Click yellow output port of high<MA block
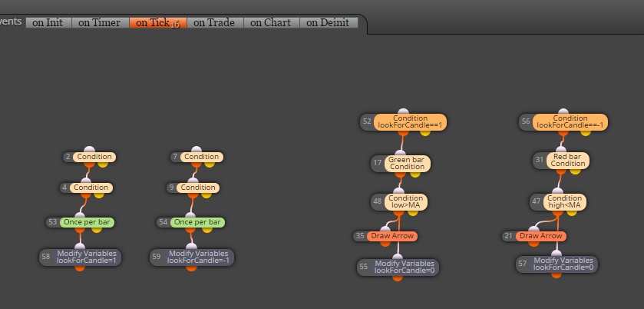Screen dimensions: 644x309 click(x=571, y=212)
